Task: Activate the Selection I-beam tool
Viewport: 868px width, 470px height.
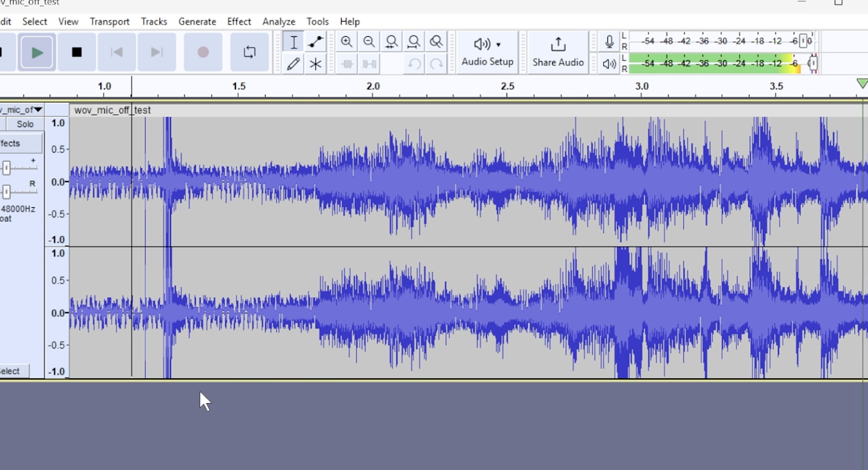Action: pyautogui.click(x=293, y=42)
